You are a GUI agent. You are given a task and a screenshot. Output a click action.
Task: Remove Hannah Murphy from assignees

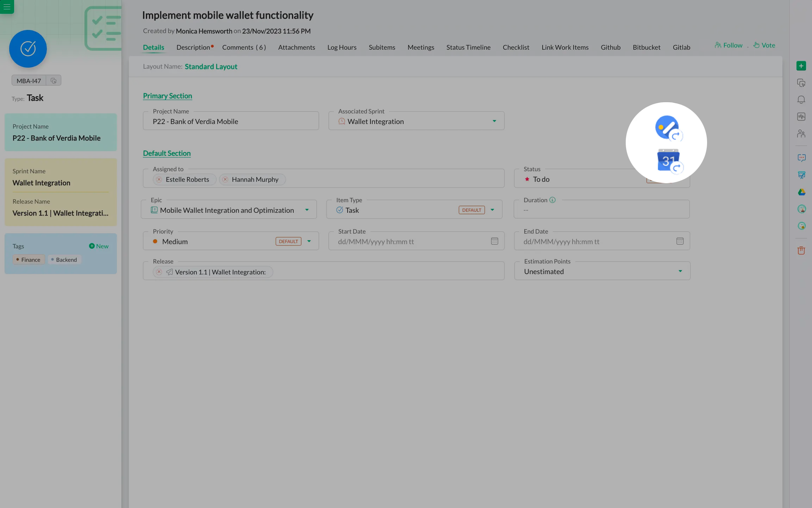tap(225, 180)
